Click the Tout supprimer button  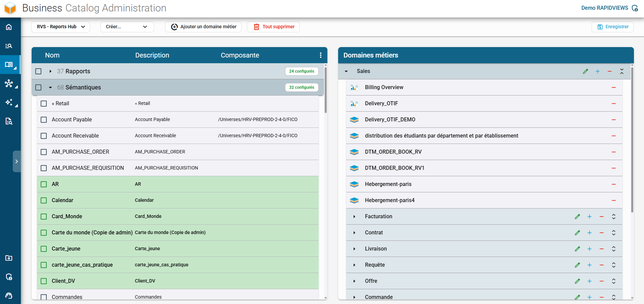click(x=273, y=27)
